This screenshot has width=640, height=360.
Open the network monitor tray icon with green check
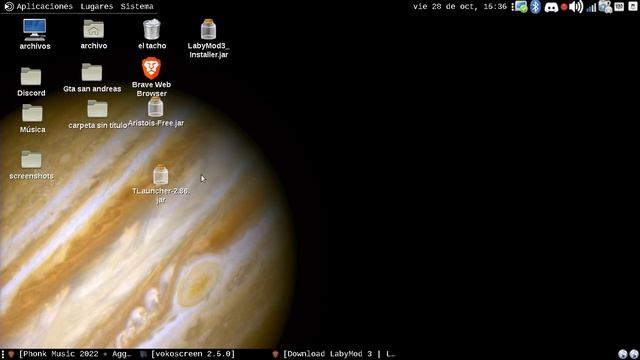pos(521,7)
